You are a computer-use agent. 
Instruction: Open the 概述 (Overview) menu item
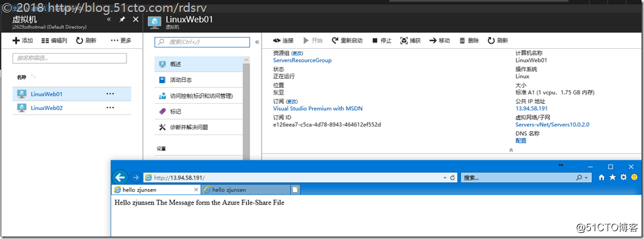[x=199, y=64]
